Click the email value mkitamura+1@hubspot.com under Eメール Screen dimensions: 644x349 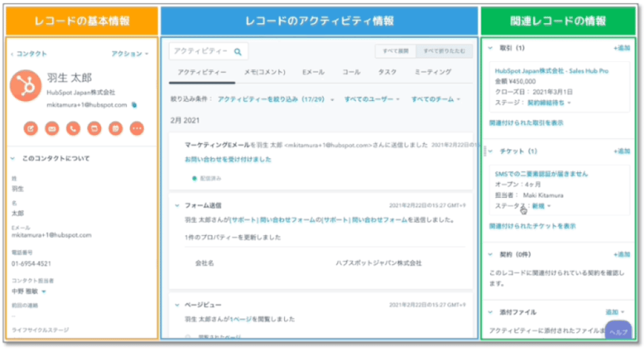tap(52, 235)
